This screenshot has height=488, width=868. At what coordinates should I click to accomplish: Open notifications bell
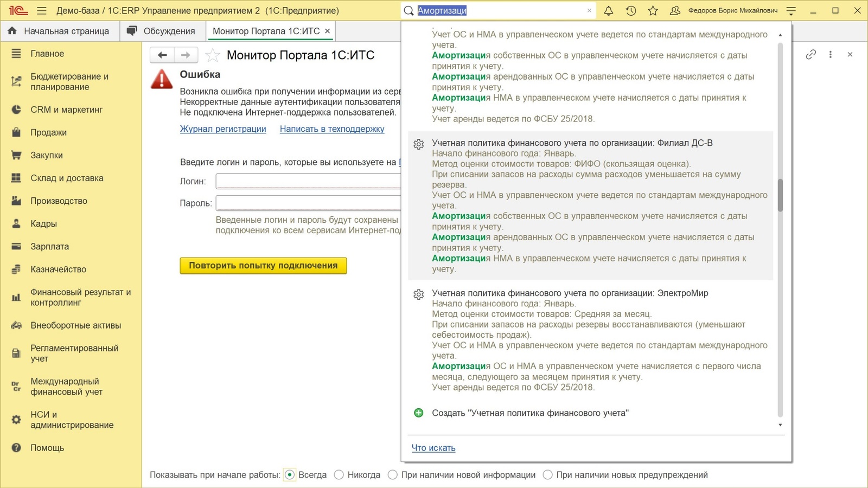coord(609,10)
